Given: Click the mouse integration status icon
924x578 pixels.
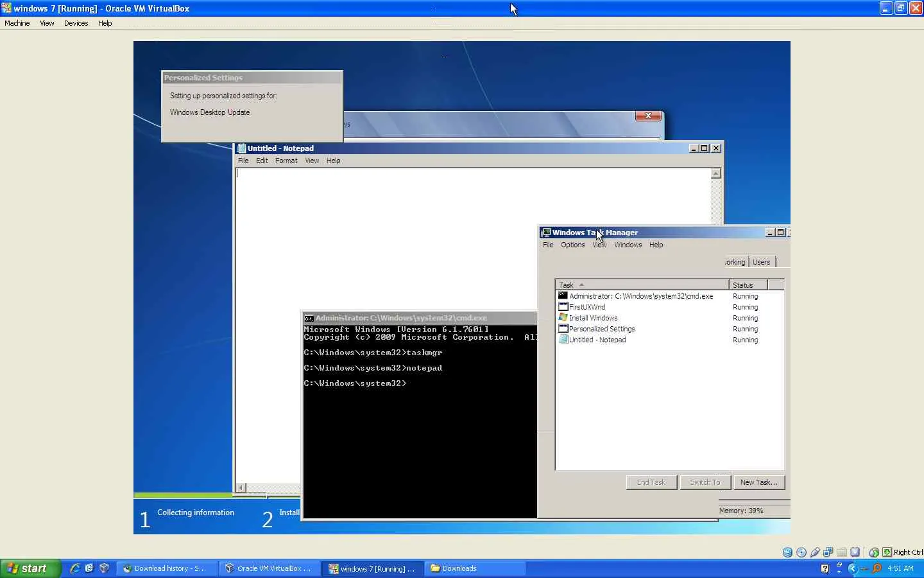Looking at the screenshot, I should click(874, 552).
